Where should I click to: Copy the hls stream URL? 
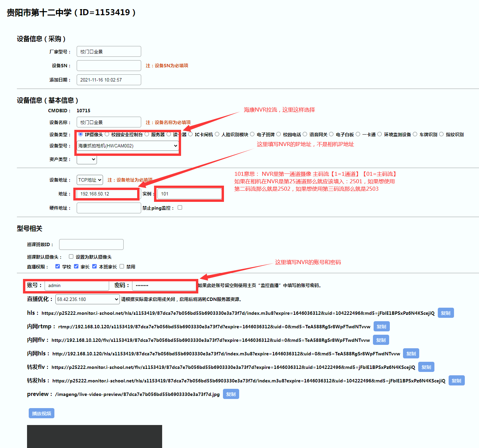(x=446, y=313)
